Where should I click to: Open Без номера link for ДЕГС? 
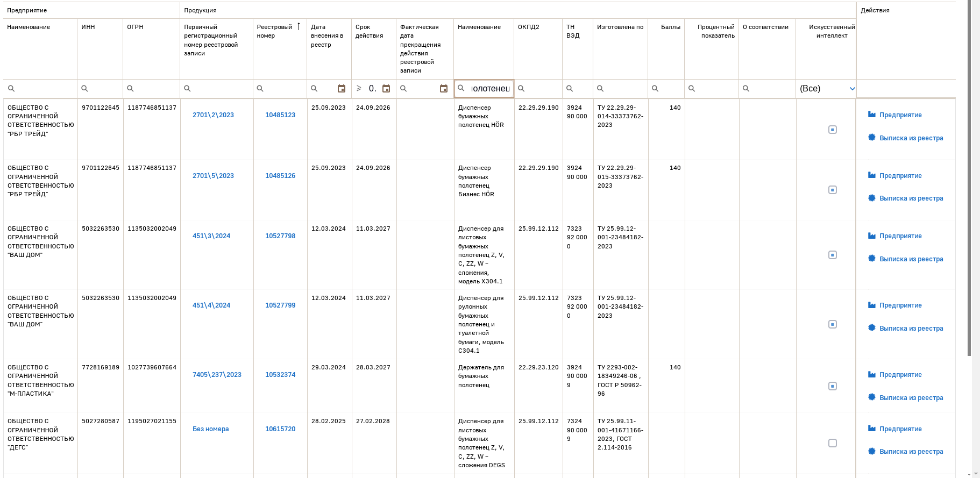(211, 429)
